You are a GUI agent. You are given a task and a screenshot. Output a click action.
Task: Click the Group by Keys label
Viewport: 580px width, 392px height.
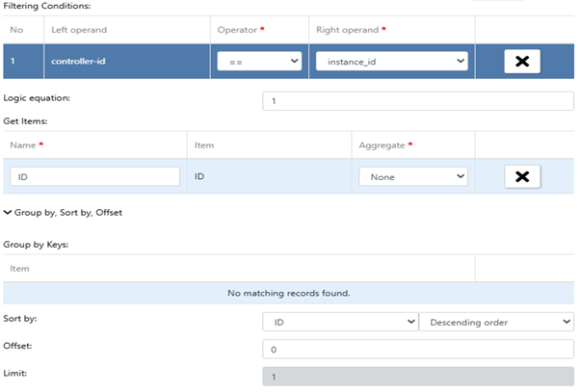[x=36, y=245]
